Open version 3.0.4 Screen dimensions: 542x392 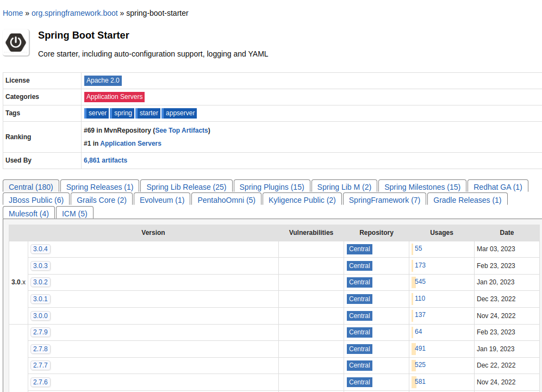coord(40,249)
